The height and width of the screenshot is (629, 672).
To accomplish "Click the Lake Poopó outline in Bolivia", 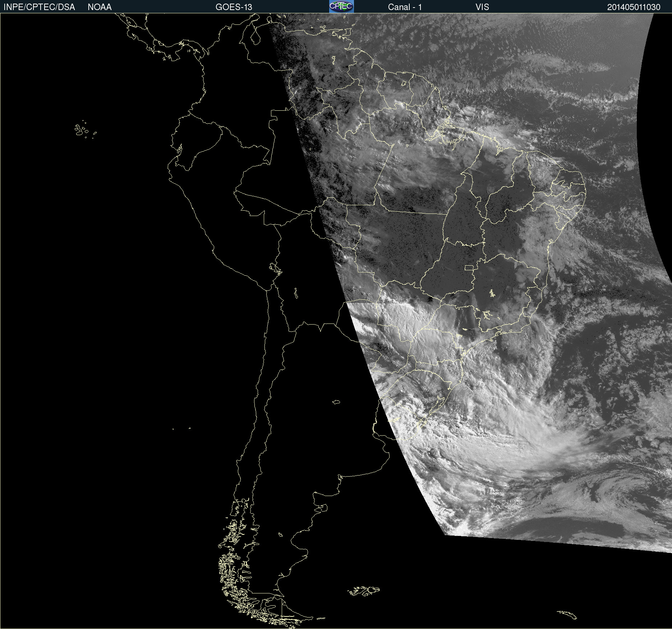I will pyautogui.click(x=296, y=293).
